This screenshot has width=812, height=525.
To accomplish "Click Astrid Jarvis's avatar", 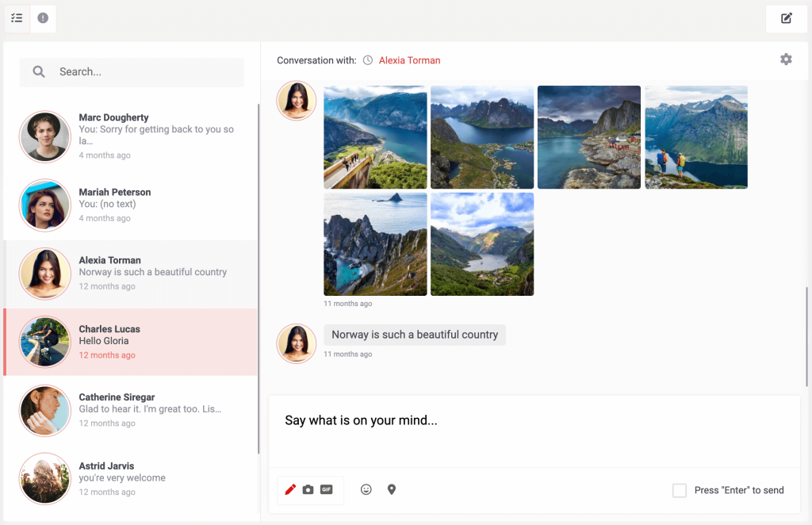I will coord(45,478).
